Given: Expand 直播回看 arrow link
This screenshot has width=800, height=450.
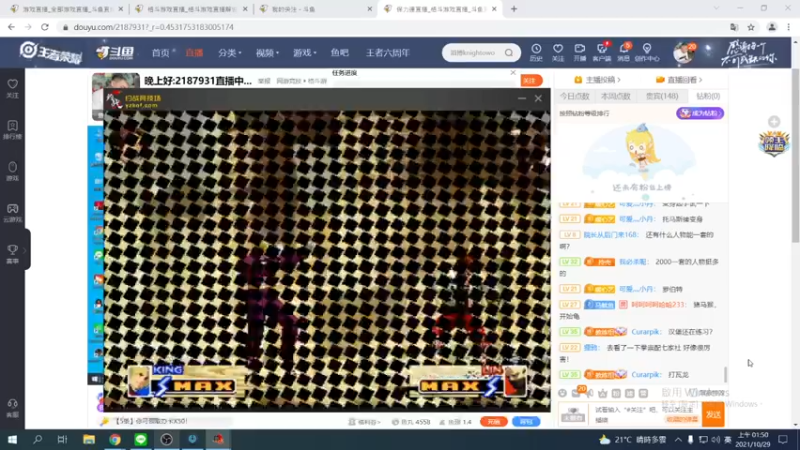Looking at the screenshot, I should (x=679, y=80).
